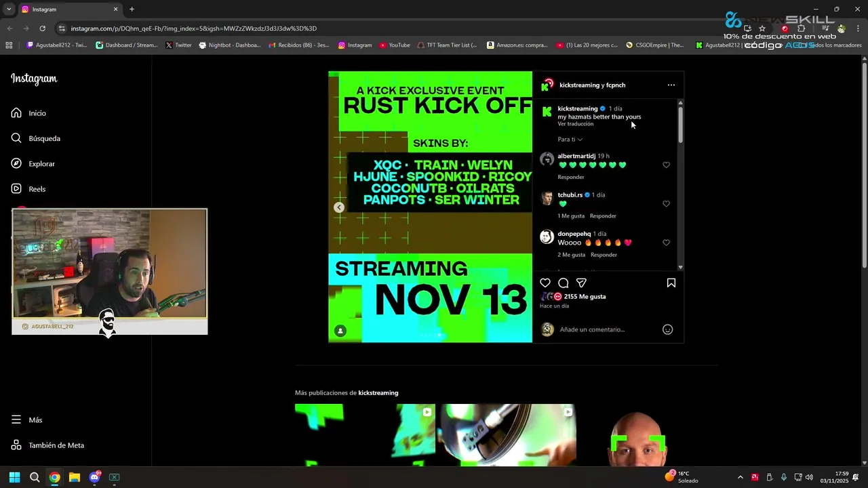
Task: Go back in Chrome
Action: [9, 28]
